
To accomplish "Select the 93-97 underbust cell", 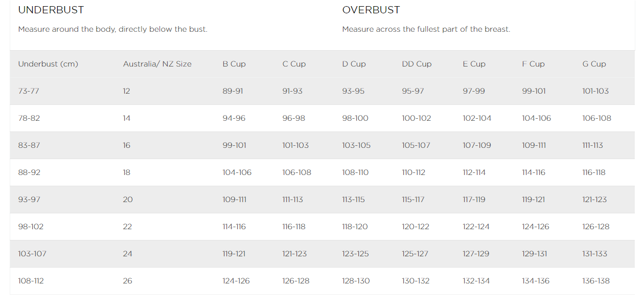I will (29, 200).
